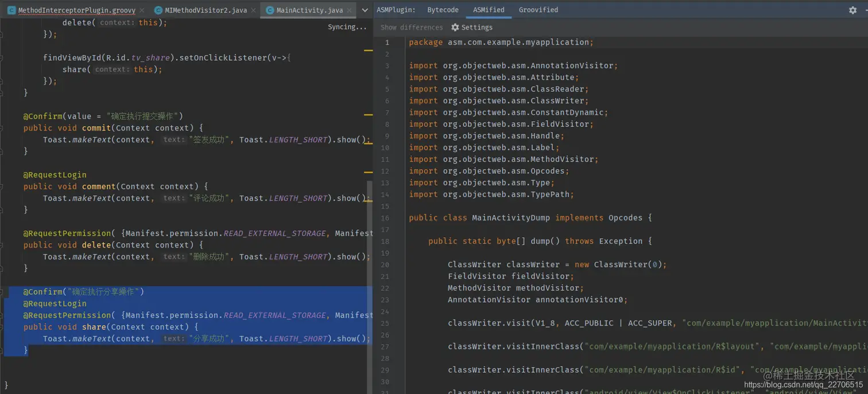
Task: Click the MIMethodVisitor2.java class icon
Action: (158, 10)
